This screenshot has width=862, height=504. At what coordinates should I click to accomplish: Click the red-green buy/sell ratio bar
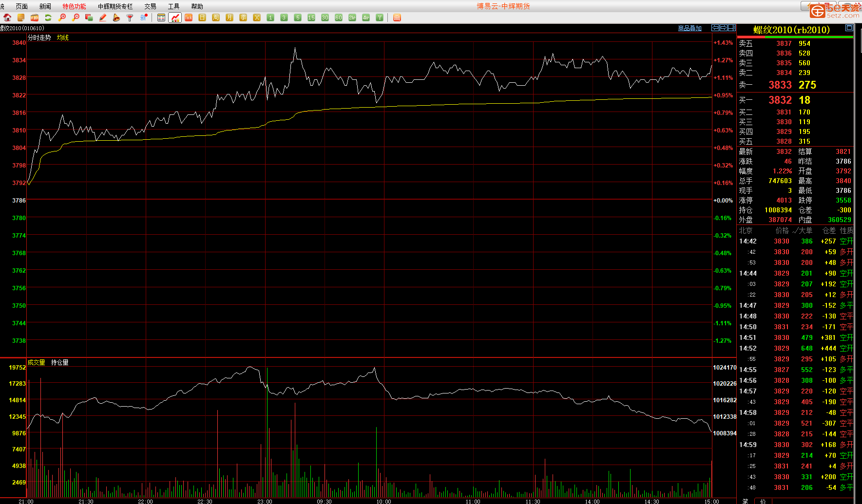coord(795,37)
